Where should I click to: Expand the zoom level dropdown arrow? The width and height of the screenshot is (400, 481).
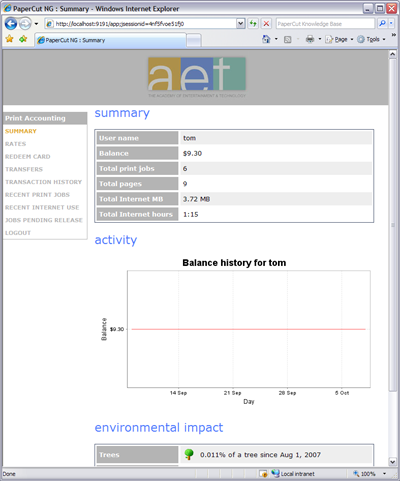click(x=384, y=473)
